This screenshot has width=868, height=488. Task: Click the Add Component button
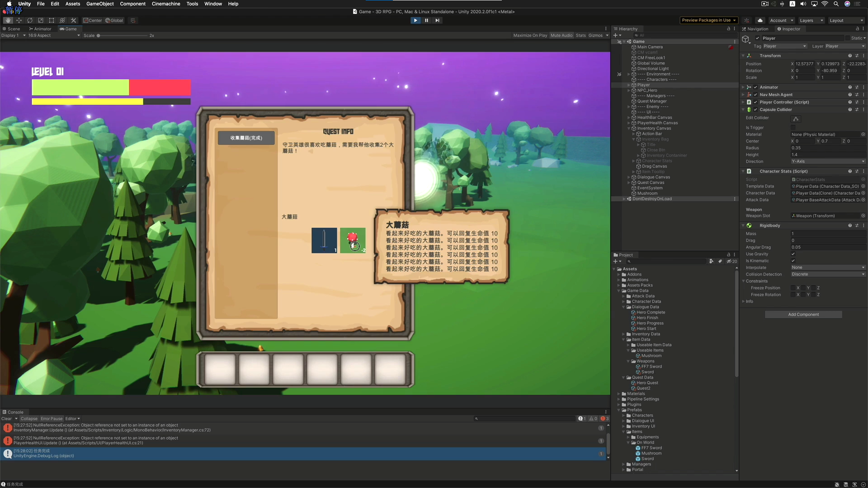803,314
